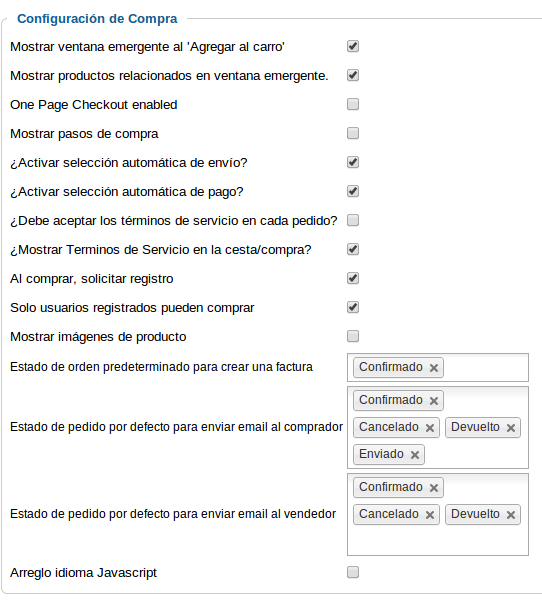Check 'Arreglo idioma Javascript' checkbox

pos(353,572)
